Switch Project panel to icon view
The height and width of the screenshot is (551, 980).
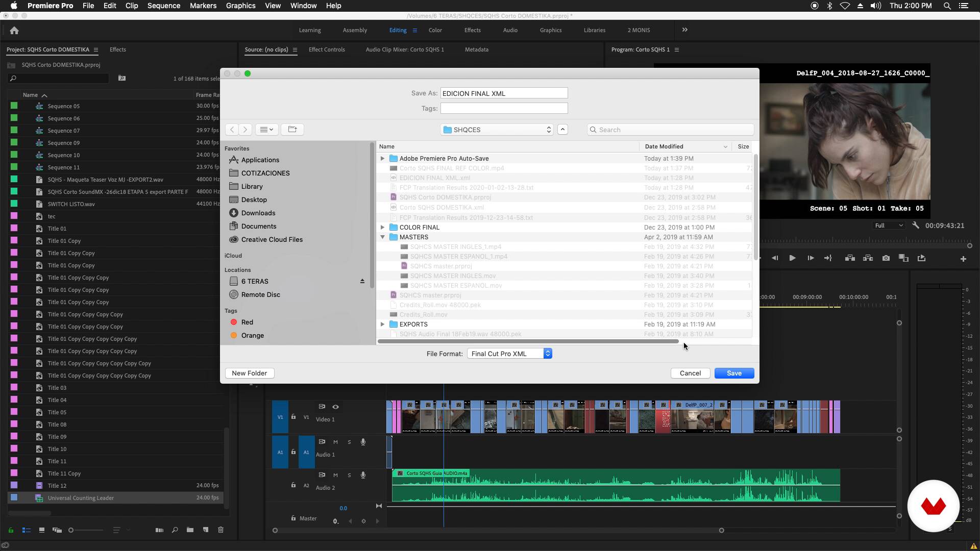tap(42, 530)
